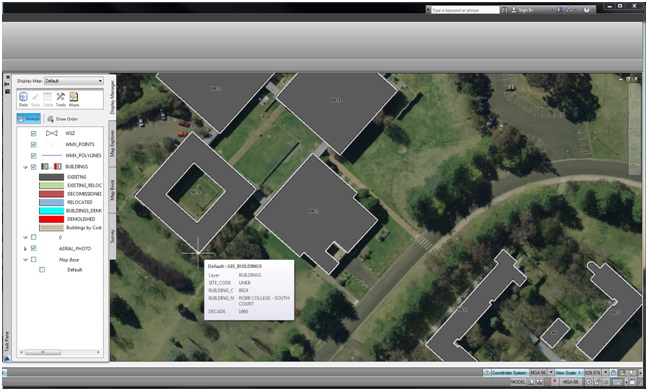648x391 pixels.
Task: Collapse the BUILDINGS layer group
Action: (x=25, y=167)
